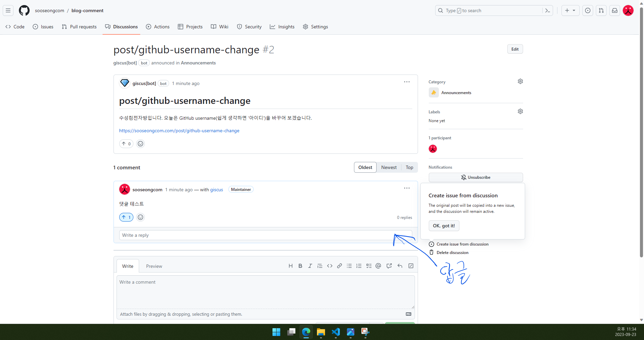Viewport: 644px width, 340px height.
Task: Focus the Write a reply field
Action: 265,235
